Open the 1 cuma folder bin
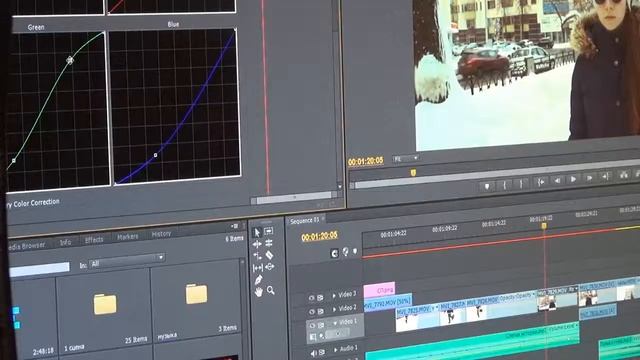 tap(105, 304)
